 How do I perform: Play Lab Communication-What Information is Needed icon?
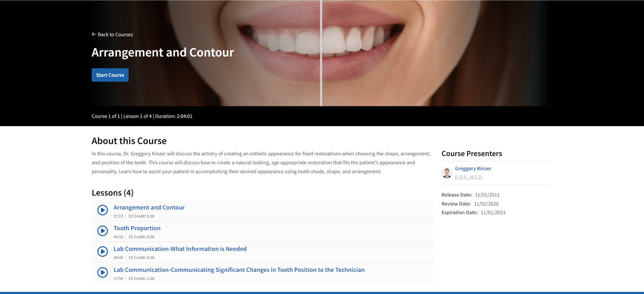point(103,252)
